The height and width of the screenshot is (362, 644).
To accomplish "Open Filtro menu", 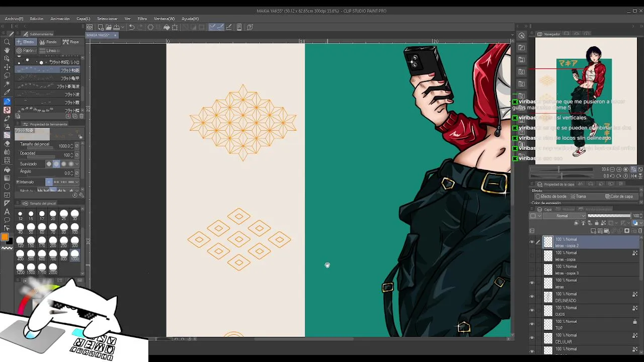I will click(142, 19).
